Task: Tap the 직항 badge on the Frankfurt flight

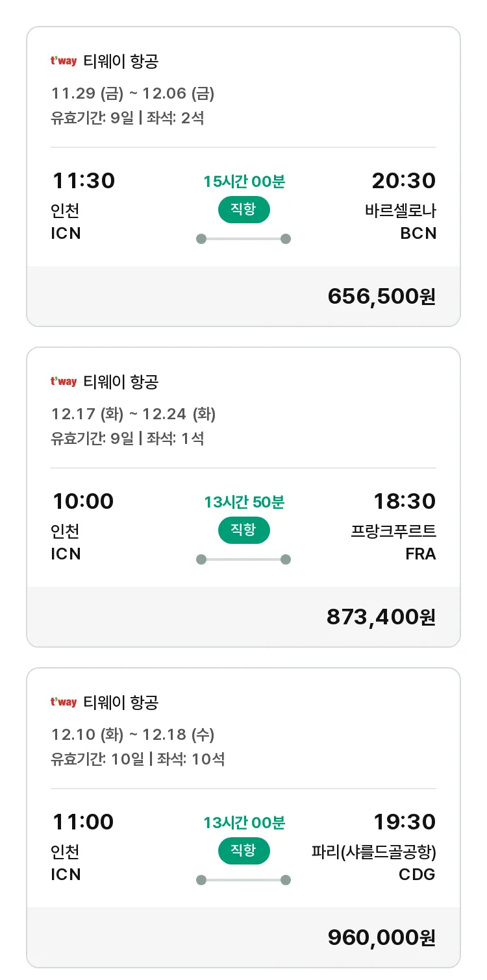Action: [243, 530]
